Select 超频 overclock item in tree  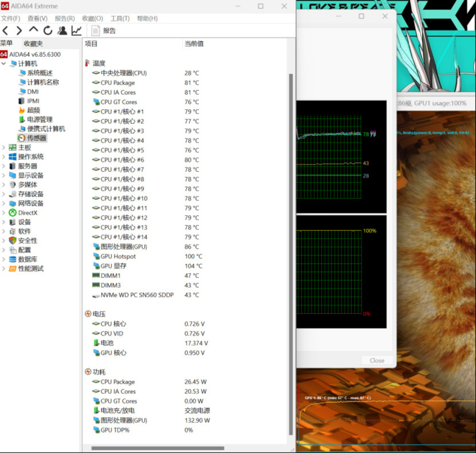click(33, 110)
